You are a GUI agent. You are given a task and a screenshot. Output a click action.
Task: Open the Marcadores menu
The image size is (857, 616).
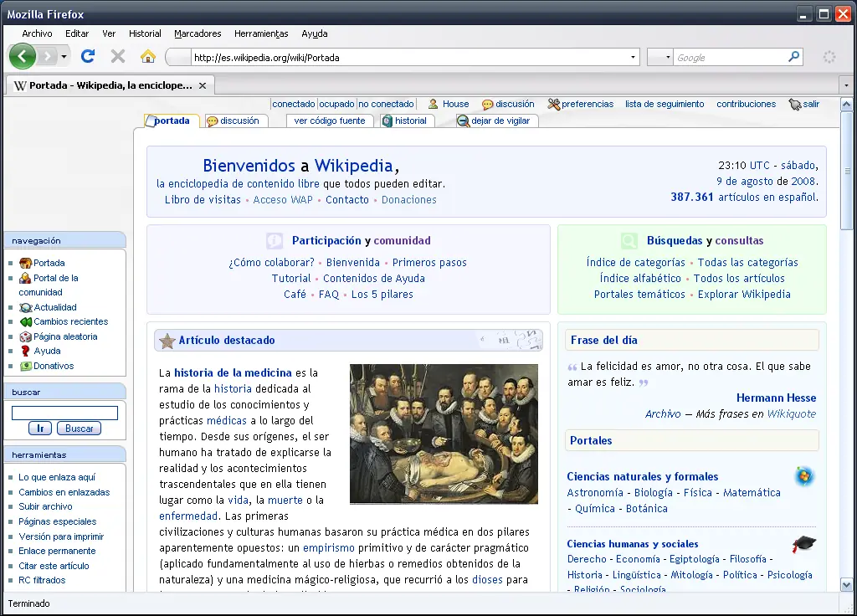click(198, 33)
